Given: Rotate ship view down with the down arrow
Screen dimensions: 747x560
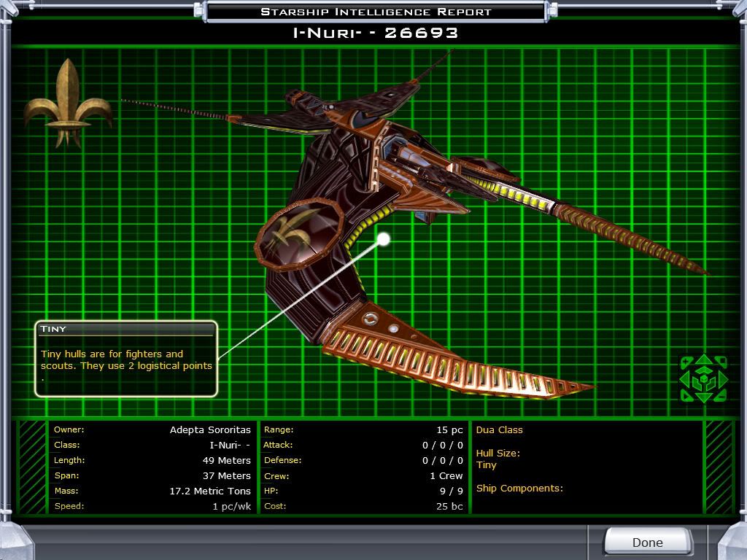Looking at the screenshot, I should coord(704,397).
